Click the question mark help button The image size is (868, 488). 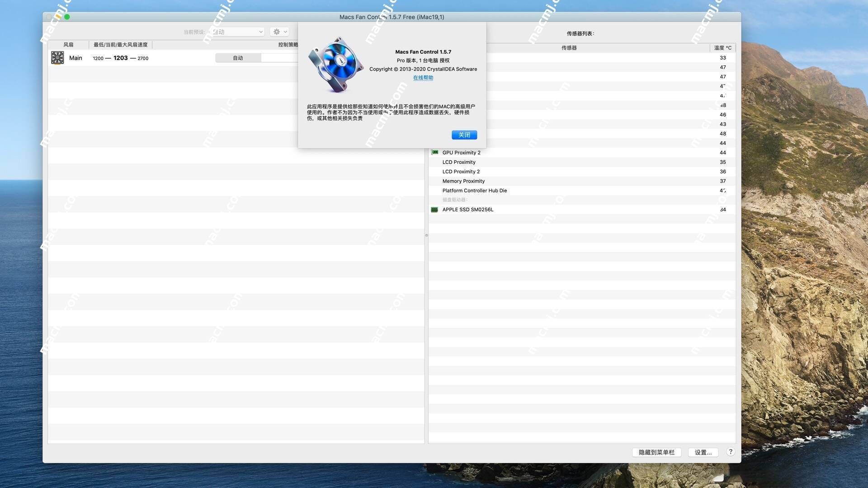point(731,452)
